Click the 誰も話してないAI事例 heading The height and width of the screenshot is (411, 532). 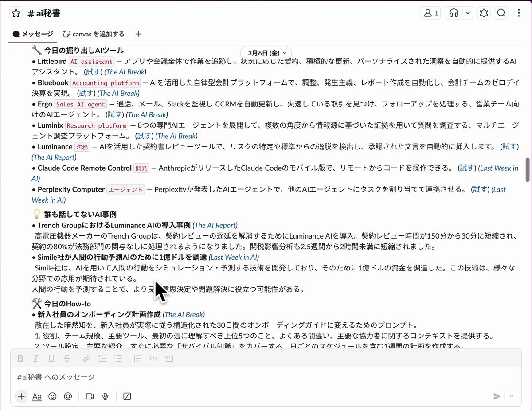[80, 215]
